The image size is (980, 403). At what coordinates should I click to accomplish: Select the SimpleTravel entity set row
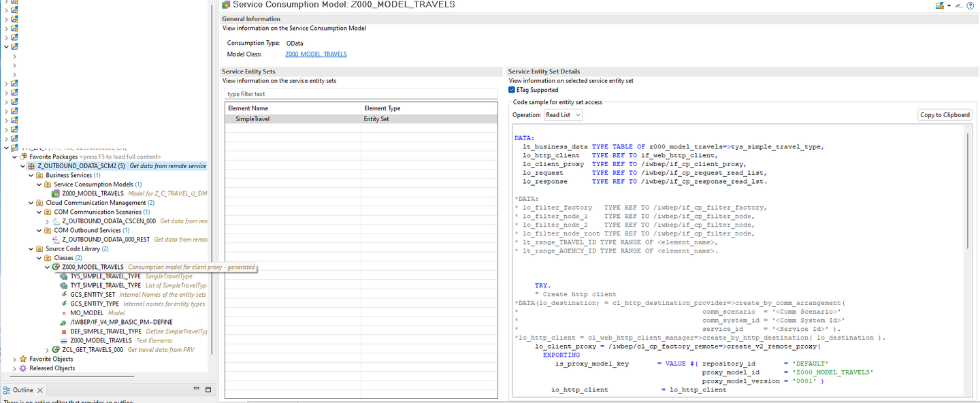pyautogui.click(x=361, y=119)
